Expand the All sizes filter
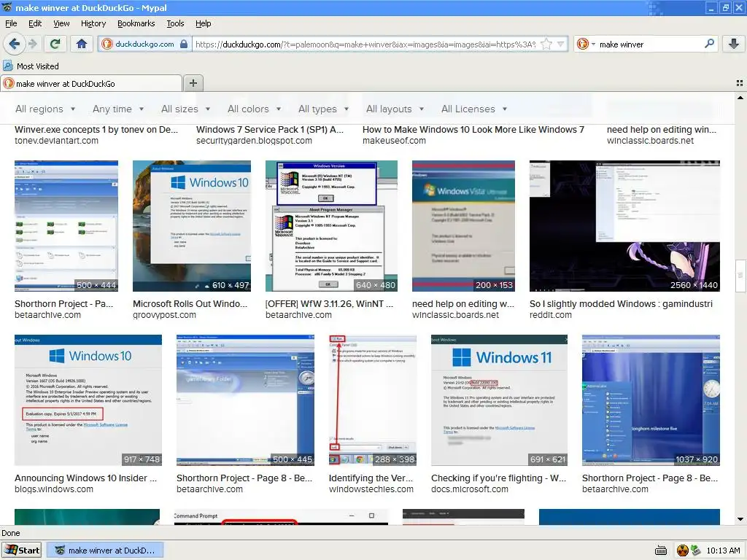The height and width of the screenshot is (560, 747). pyautogui.click(x=186, y=109)
